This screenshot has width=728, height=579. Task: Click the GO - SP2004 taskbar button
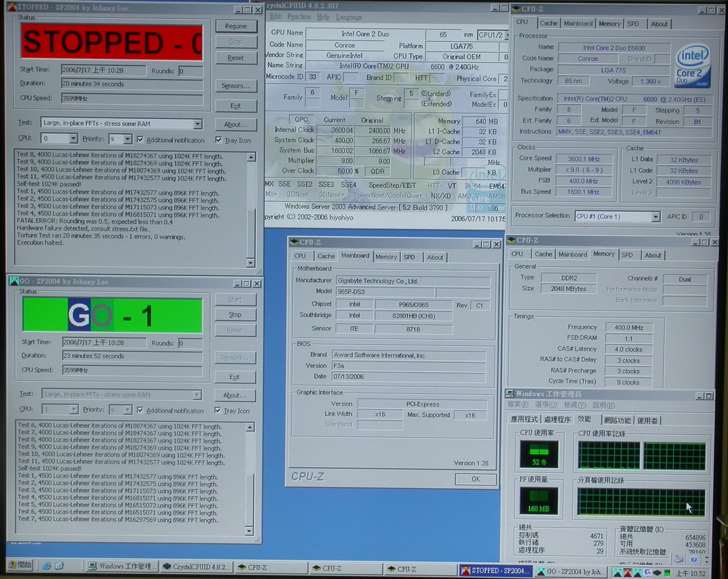pyautogui.click(x=570, y=572)
